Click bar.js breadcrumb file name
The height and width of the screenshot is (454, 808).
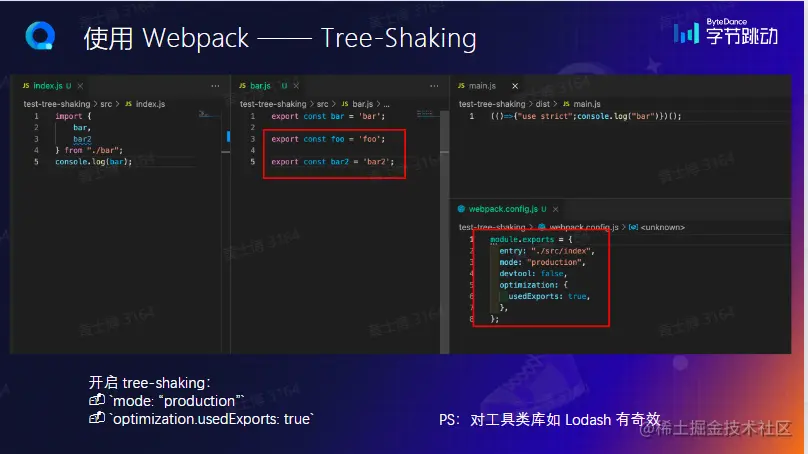(x=362, y=104)
